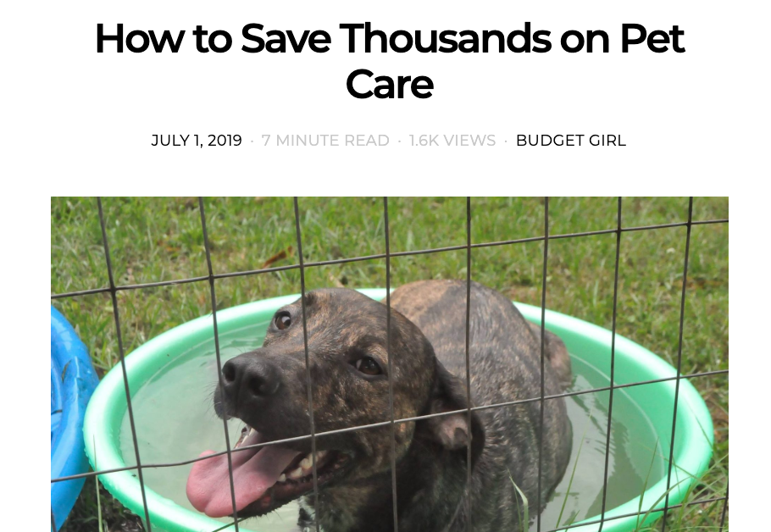Click the word Save in the headline
This screenshot has width=771, height=532.
coord(286,38)
